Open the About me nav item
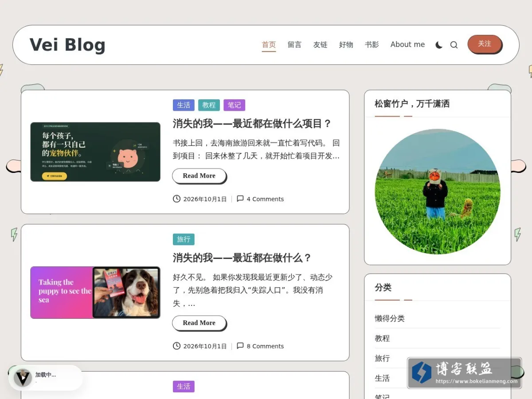The width and height of the screenshot is (532, 399). tap(407, 44)
